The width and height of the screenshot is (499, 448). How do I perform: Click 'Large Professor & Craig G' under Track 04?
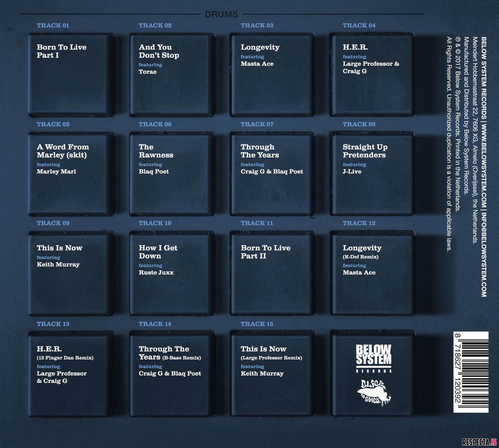click(371, 67)
